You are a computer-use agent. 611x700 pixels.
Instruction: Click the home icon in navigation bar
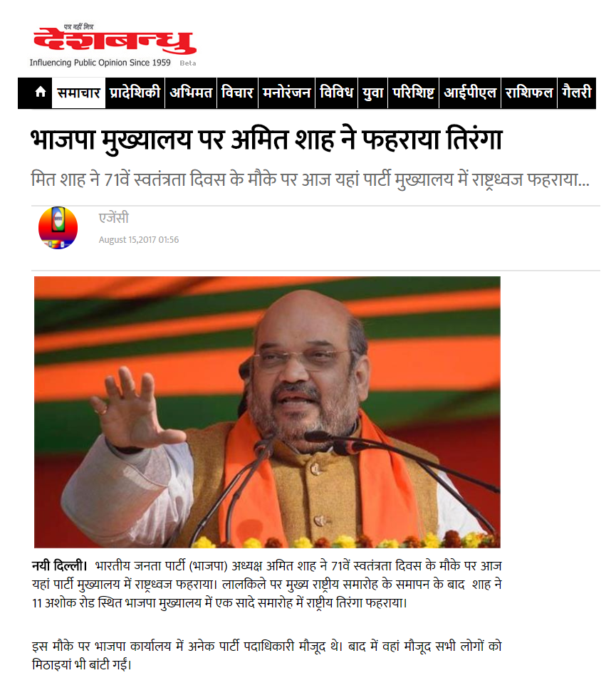click(40, 93)
